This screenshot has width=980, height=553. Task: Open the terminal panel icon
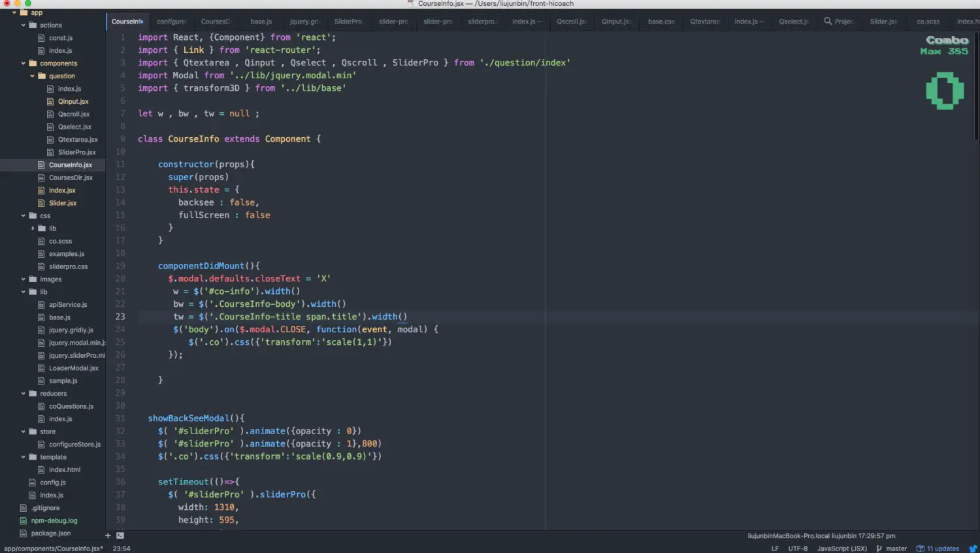(x=120, y=535)
